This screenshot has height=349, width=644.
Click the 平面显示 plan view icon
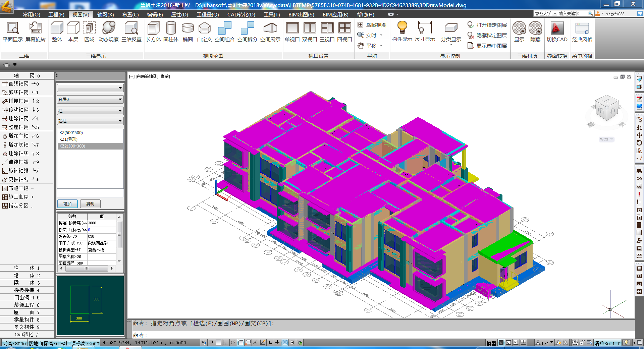point(13,28)
